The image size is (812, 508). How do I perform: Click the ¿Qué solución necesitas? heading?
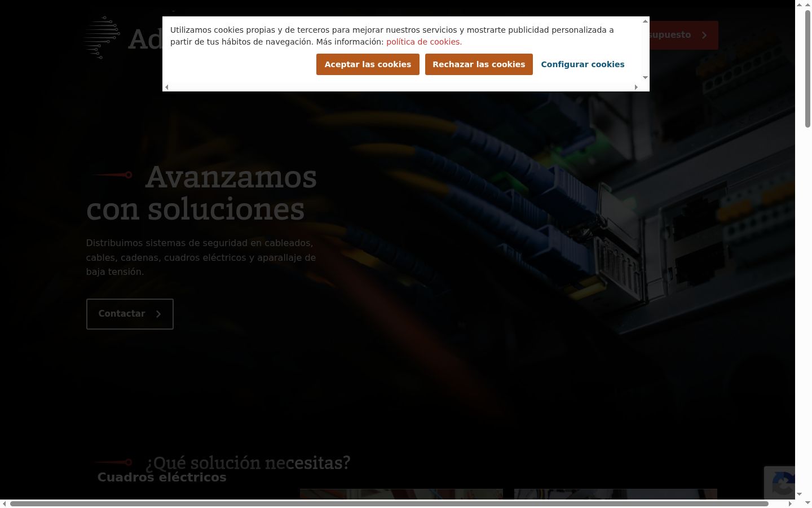tap(248, 463)
